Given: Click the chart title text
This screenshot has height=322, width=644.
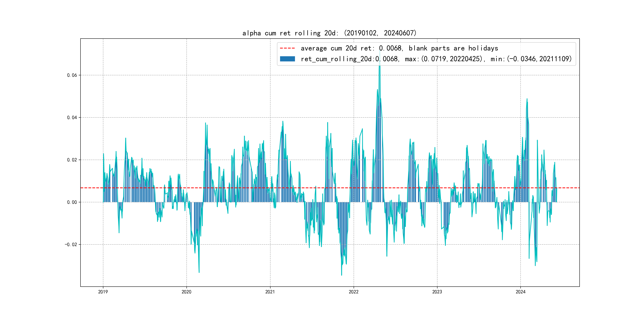Looking at the screenshot, I should [x=329, y=33].
